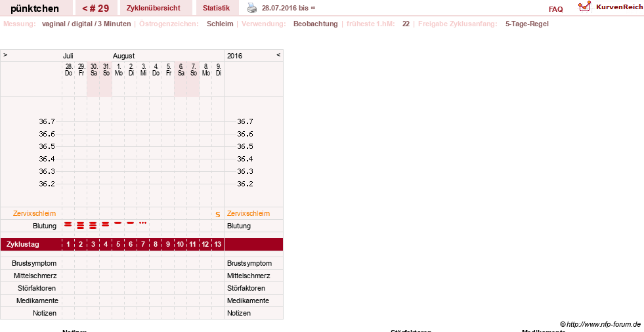Open the Zyklenübersicht tab

[153, 9]
